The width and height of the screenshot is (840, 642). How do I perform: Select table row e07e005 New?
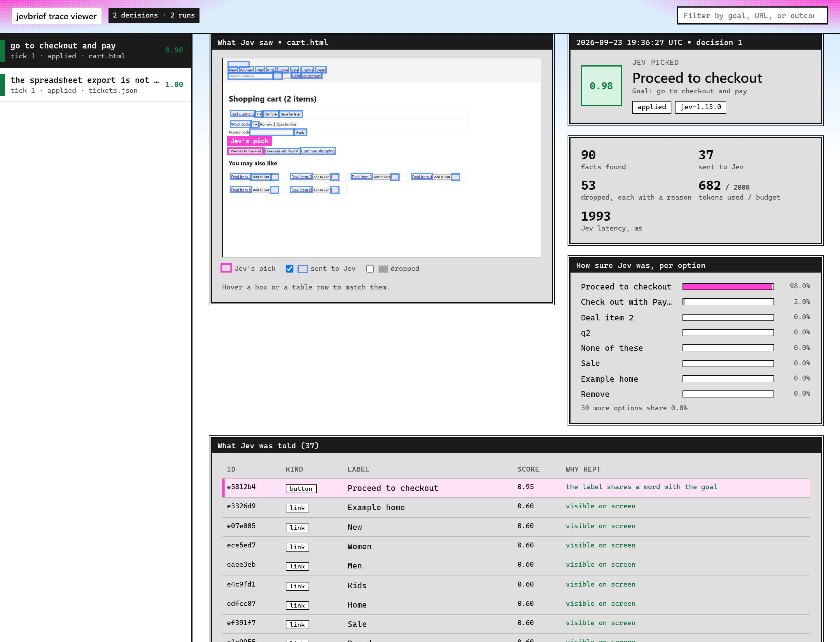click(517, 527)
